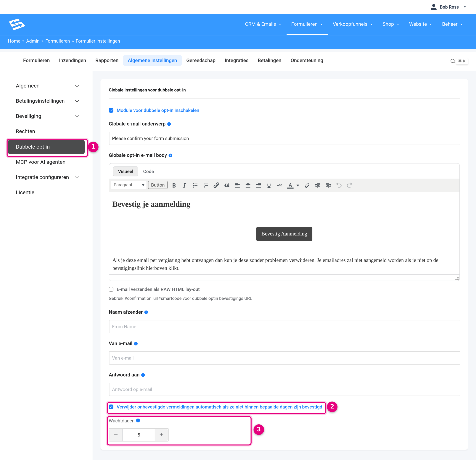476x460 pixels.
Task: Center align text in the editor
Action: (x=248, y=185)
